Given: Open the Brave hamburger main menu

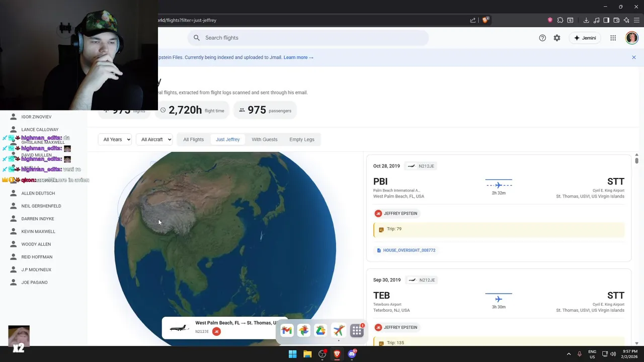Looking at the screenshot, I should coord(636,20).
